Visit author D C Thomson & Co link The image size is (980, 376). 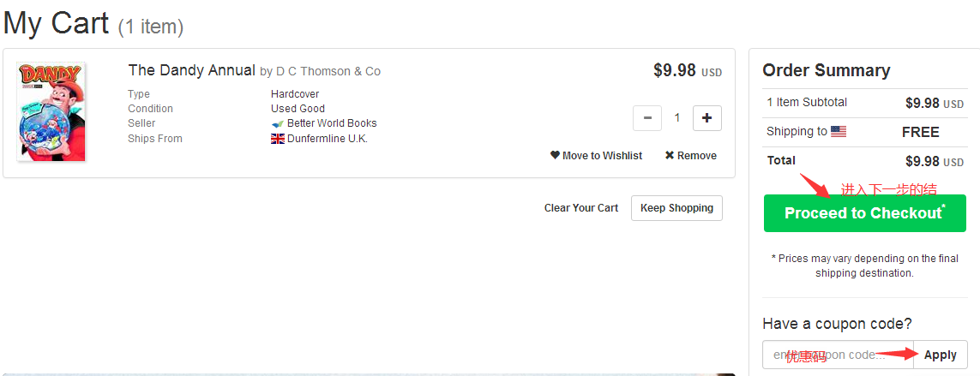point(328,71)
